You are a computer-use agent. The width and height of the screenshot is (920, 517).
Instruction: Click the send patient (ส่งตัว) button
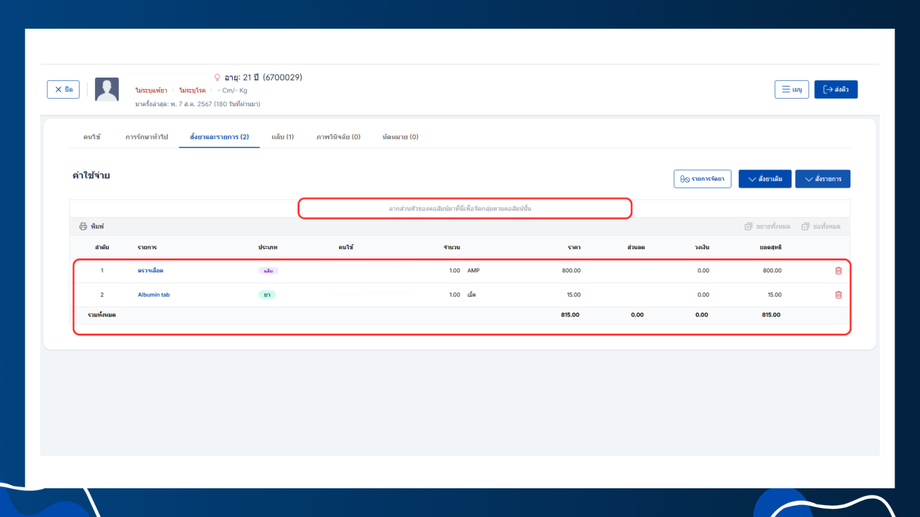[835, 90]
